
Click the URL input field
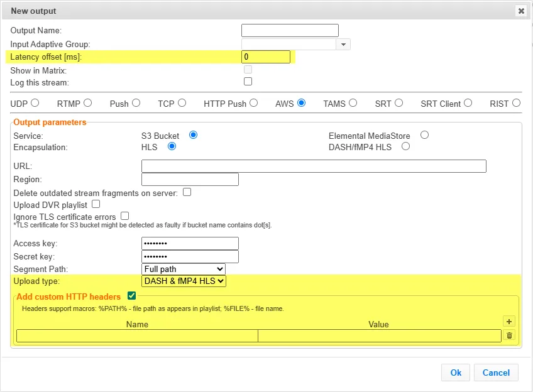314,166
